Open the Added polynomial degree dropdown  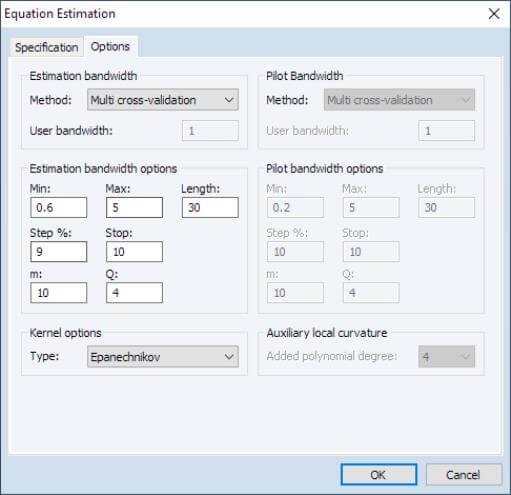tap(447, 357)
